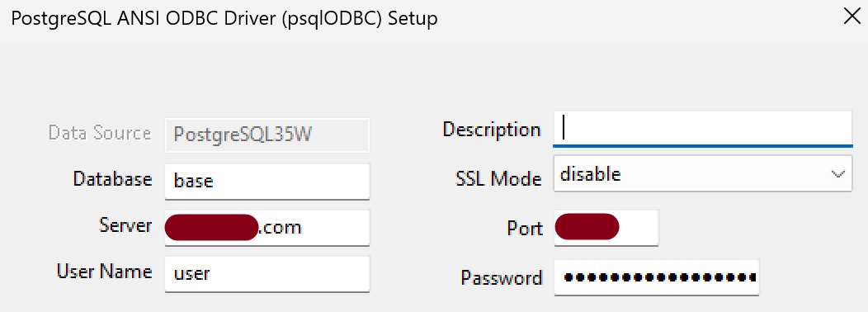The height and width of the screenshot is (312, 868).
Task: Click the 'SSL Mode' label
Action: click(x=498, y=178)
